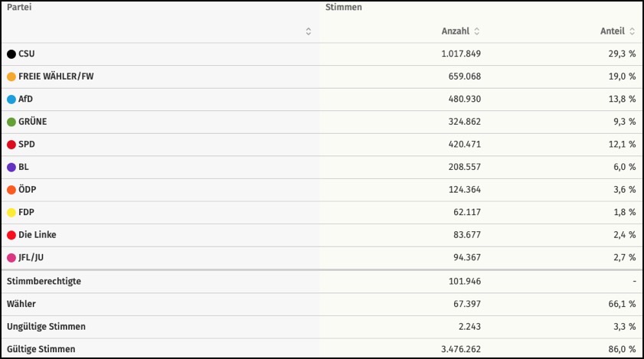Image resolution: width=644 pixels, height=359 pixels.
Task: Click the Gültige Stimmen total 3.476.262
Action: click(459, 349)
